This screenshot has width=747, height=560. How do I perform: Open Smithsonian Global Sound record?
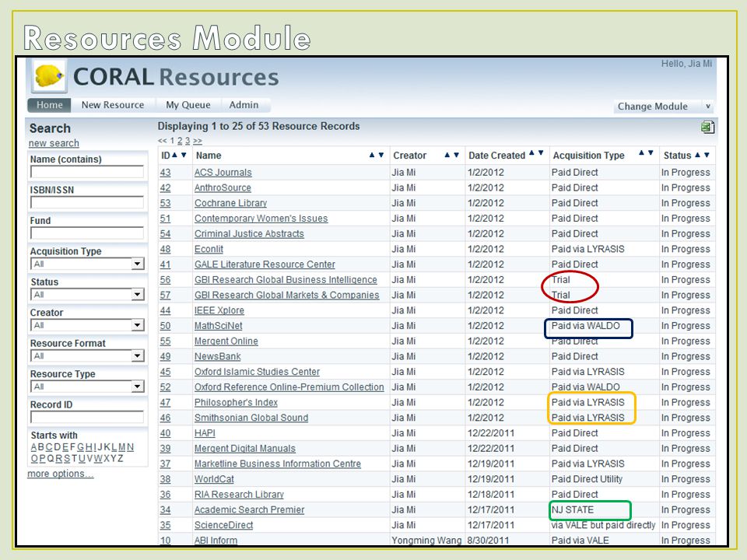(251, 418)
